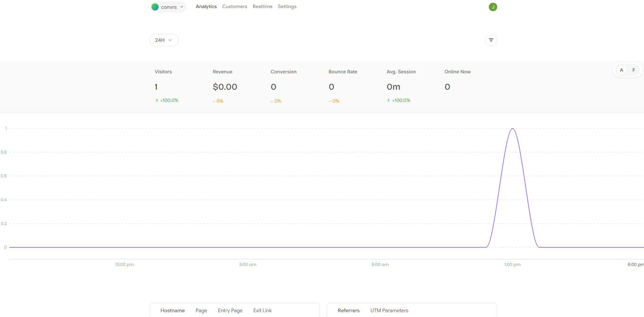This screenshot has width=644, height=317.
Task: Click the chart peak near 1:00 pm
Action: coord(513,129)
